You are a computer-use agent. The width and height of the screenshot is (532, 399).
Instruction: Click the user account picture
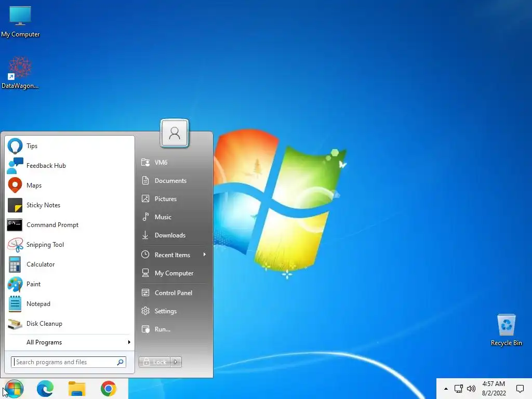point(175,134)
